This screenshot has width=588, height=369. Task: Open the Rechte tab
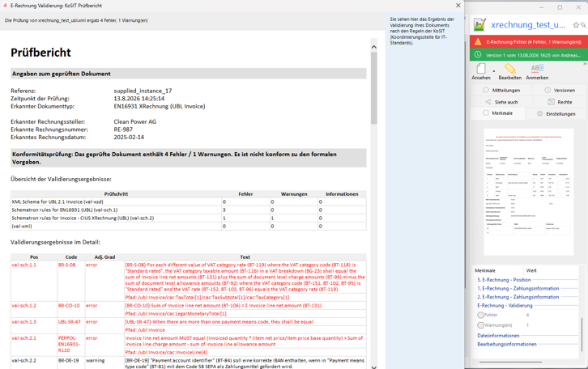pos(560,102)
